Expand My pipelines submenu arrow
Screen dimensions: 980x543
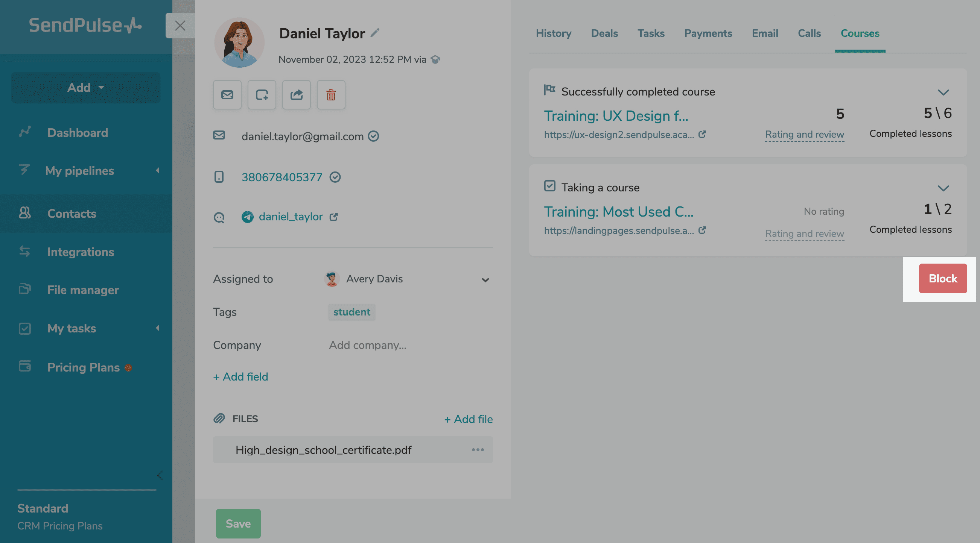pos(157,170)
